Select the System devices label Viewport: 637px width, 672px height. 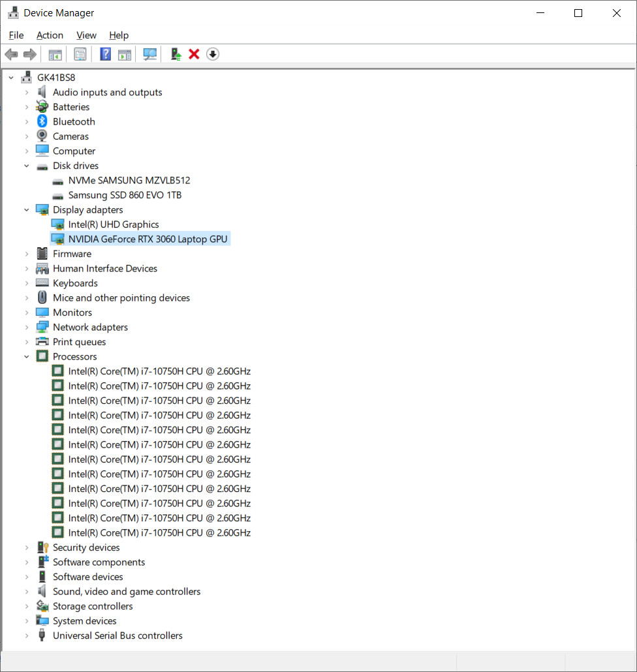(x=84, y=620)
